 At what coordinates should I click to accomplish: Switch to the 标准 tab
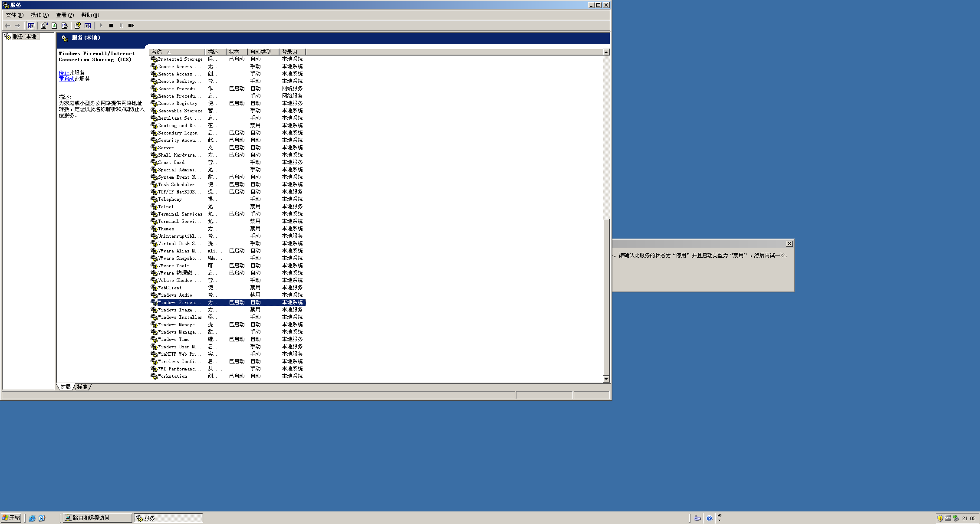coord(82,387)
